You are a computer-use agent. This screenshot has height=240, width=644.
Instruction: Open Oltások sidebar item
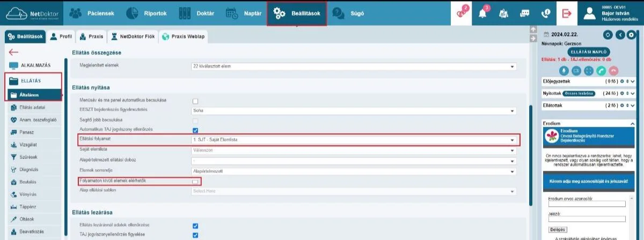pyautogui.click(x=34, y=219)
